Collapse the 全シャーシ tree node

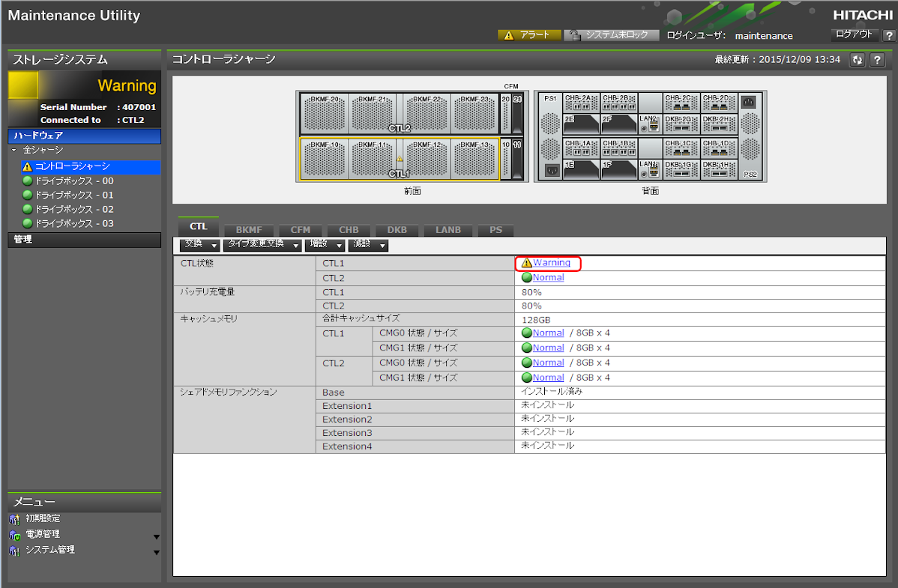pyautogui.click(x=16, y=151)
